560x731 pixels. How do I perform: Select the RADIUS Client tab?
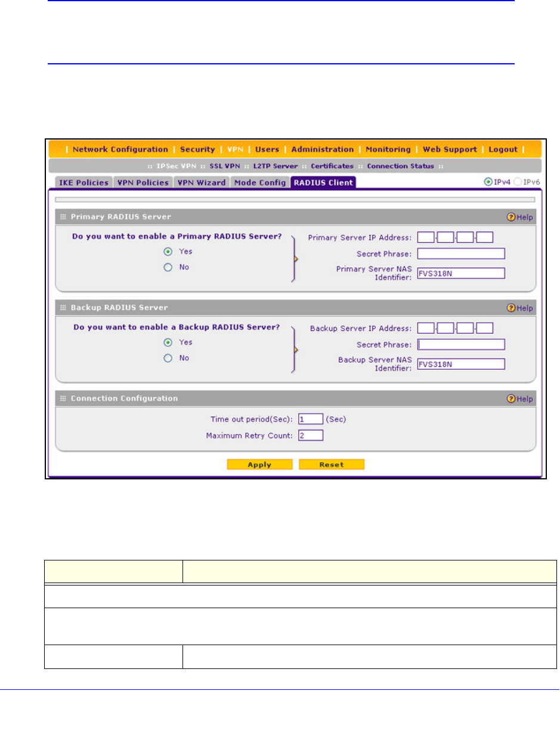[323, 182]
